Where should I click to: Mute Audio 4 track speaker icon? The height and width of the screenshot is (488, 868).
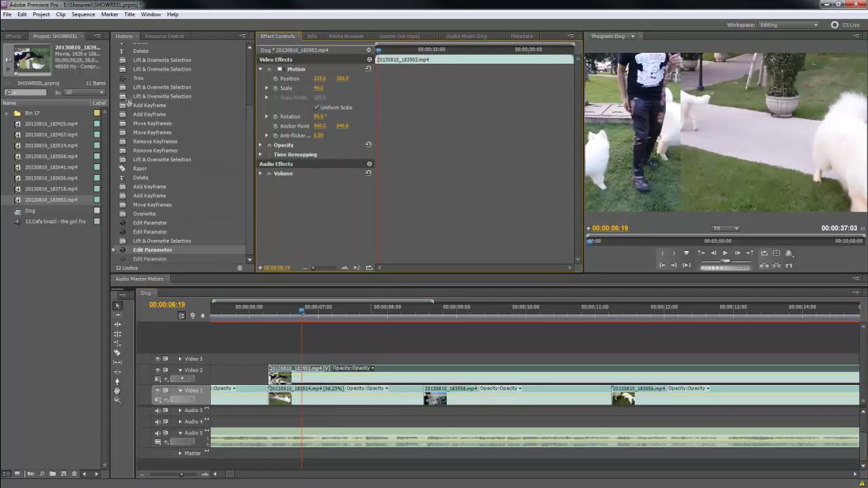158,422
